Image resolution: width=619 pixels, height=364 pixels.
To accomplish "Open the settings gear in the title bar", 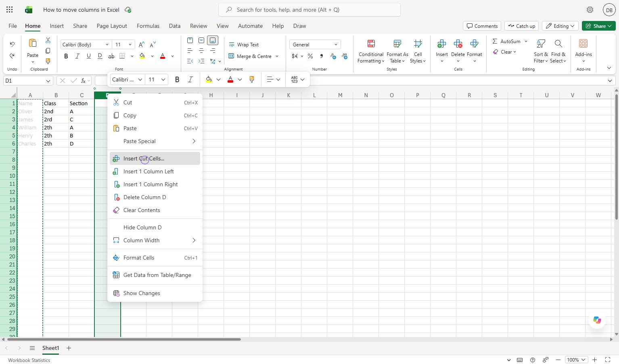I will [590, 10].
